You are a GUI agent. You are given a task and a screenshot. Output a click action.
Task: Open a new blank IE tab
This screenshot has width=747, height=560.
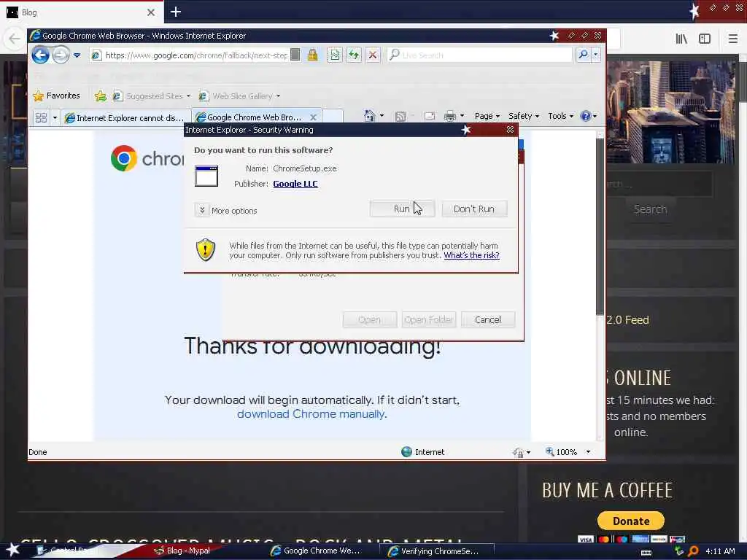click(x=333, y=117)
